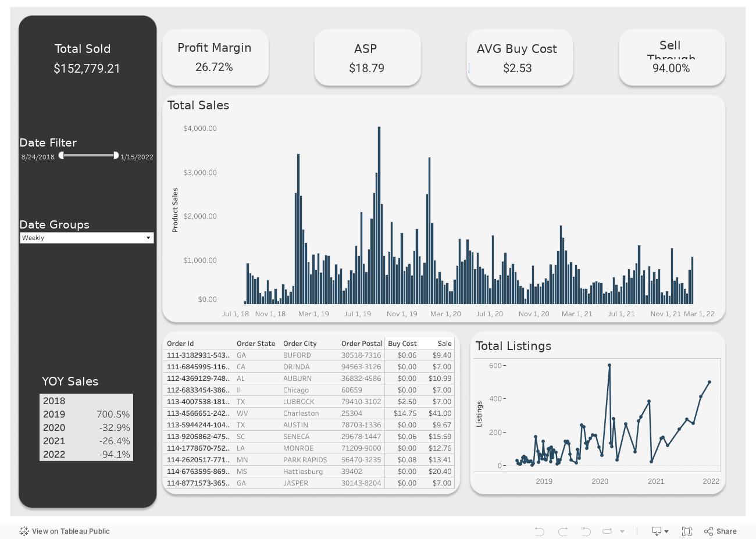
Task: Click the Charleston $41.00 sale cell
Action: pyautogui.click(x=440, y=413)
